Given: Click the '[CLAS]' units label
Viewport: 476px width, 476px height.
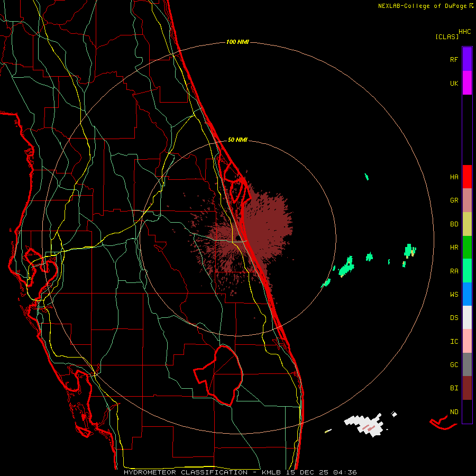Looking at the screenshot, I should [x=447, y=36].
